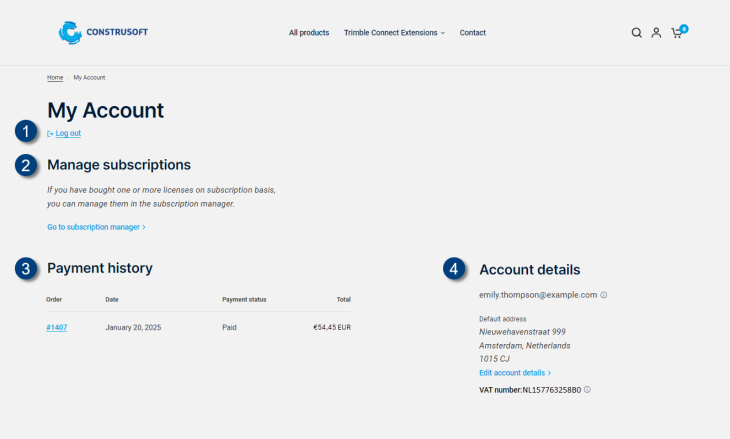Open the search icon in header

[636, 33]
